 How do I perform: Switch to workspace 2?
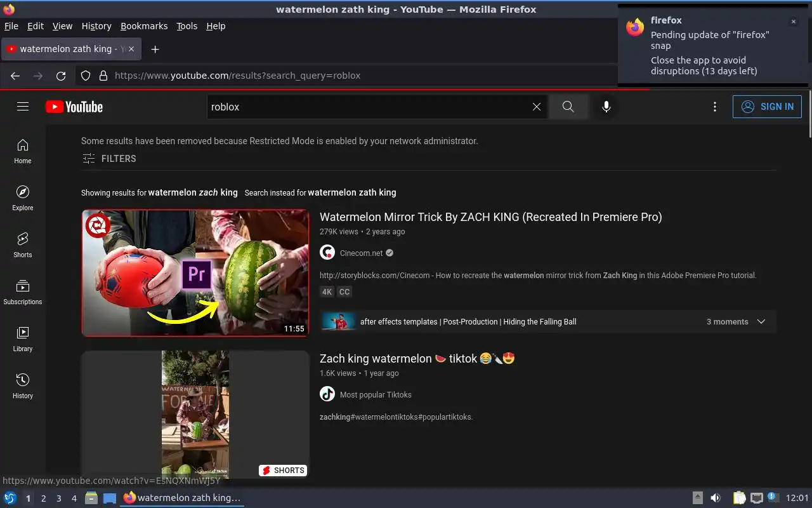click(43, 498)
